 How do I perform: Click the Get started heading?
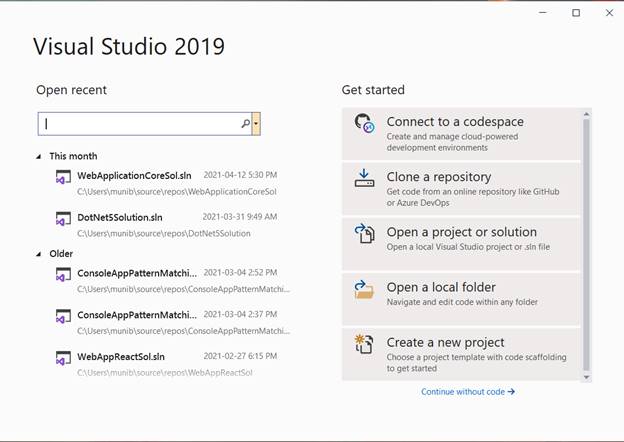(373, 90)
